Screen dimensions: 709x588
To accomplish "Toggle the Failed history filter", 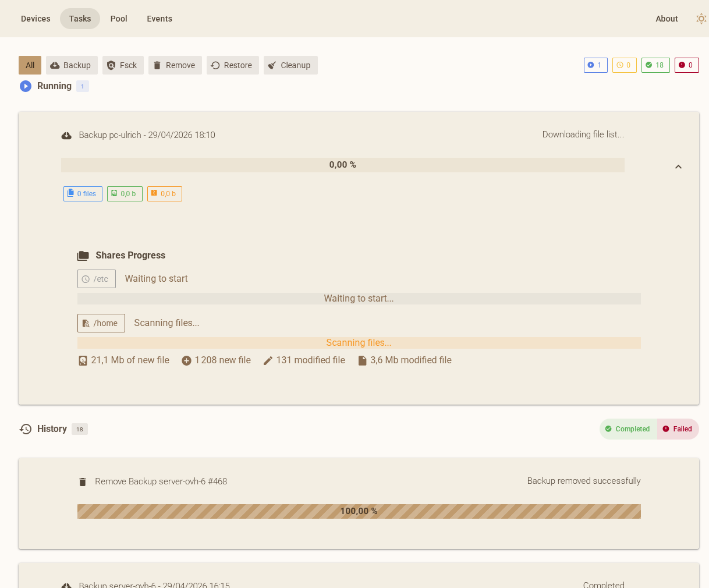I will click(x=678, y=429).
